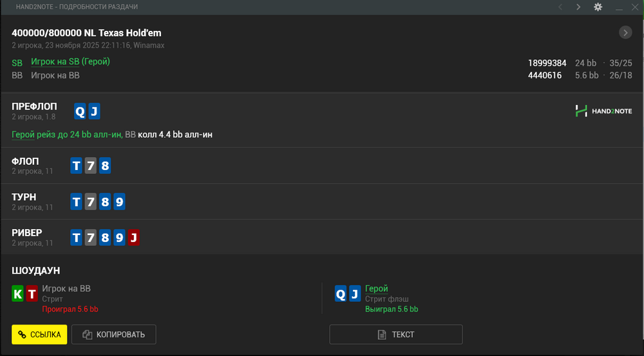Click Герой in the preflop action line
Viewport: 644px width, 356px height.
(24, 135)
